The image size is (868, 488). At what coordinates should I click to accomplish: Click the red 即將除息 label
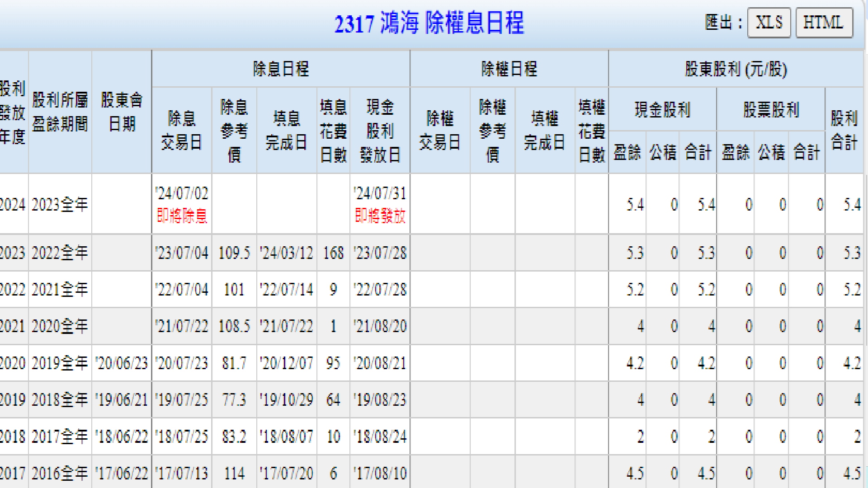coord(182,216)
